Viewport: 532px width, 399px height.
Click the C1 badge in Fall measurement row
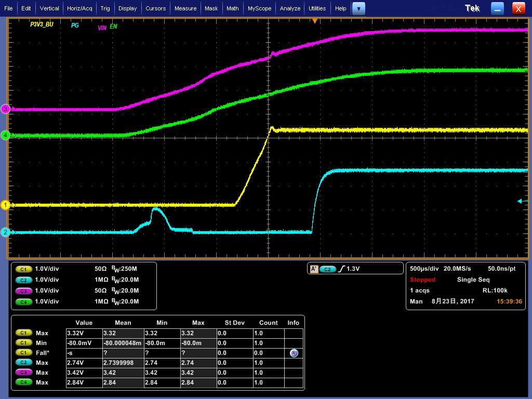point(24,353)
